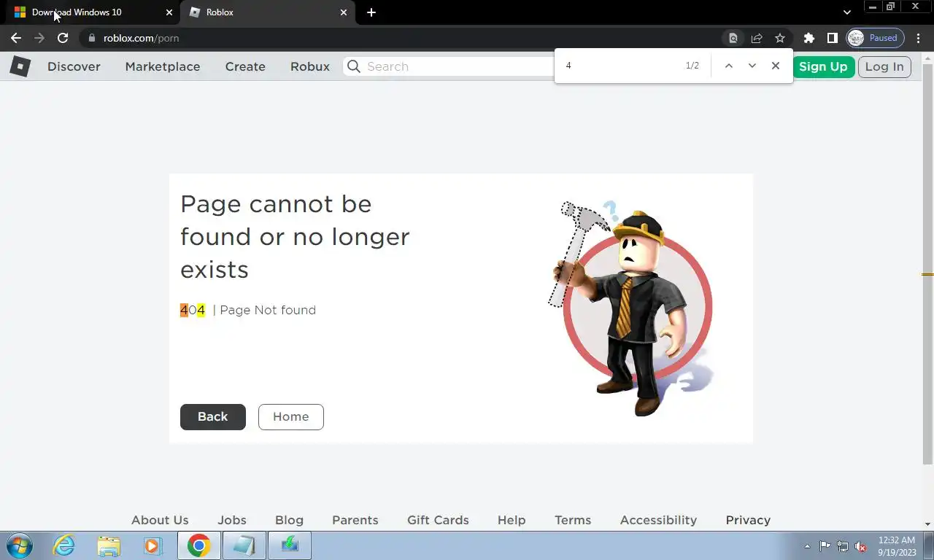934x560 pixels.
Task: Click the taskbar clock showing 12:32 AM
Action: pos(897,546)
